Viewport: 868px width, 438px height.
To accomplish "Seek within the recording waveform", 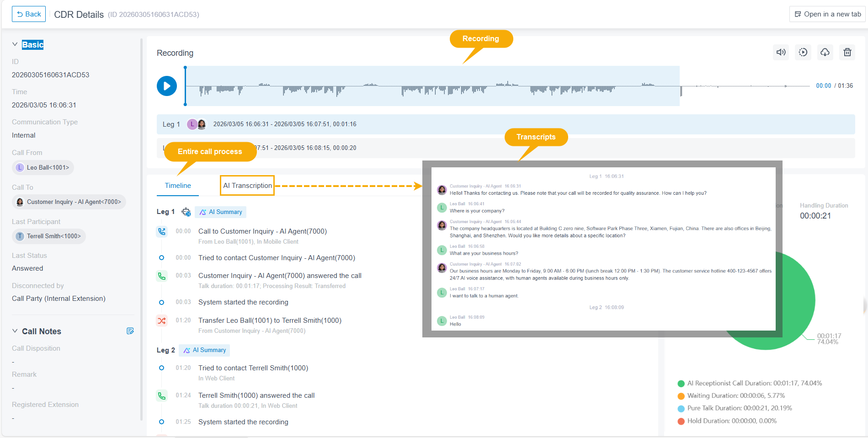I will pyautogui.click(x=432, y=86).
